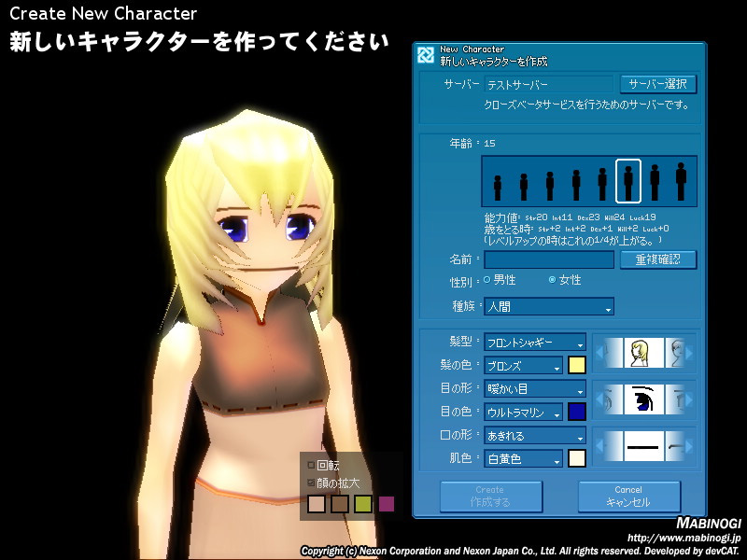Image resolution: width=747 pixels, height=560 pixels.
Task: Pick the straight-line mouth preview thumbnail
Action: click(x=643, y=446)
